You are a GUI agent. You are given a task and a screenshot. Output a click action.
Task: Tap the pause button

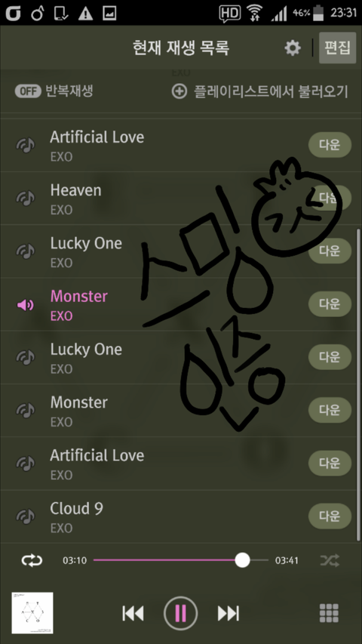(x=180, y=613)
